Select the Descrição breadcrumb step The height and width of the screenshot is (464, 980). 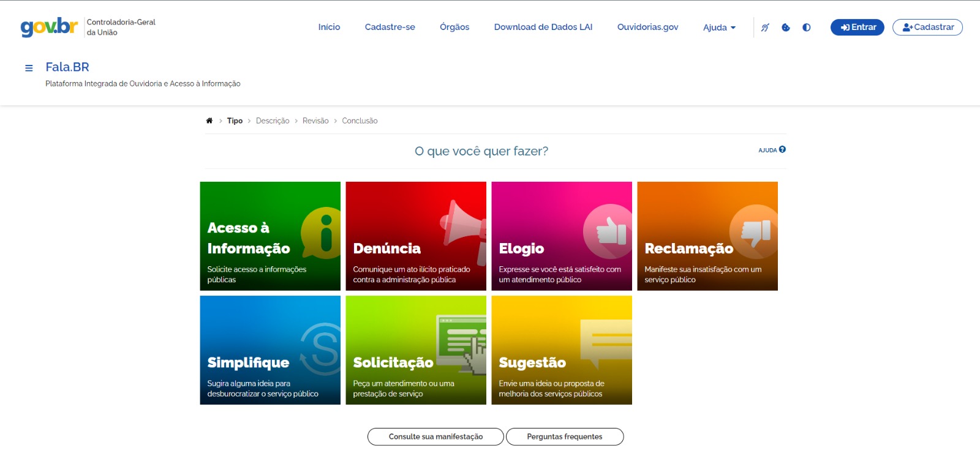(x=273, y=121)
